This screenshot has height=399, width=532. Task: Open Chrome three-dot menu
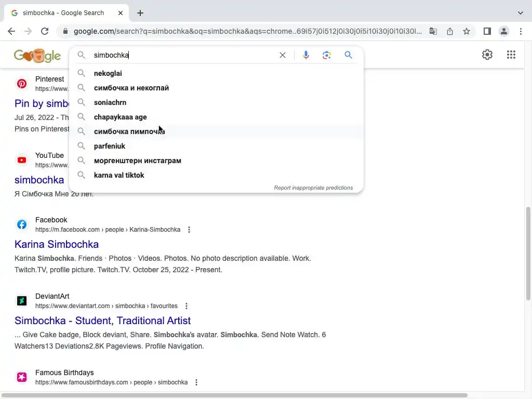pyautogui.click(x=521, y=31)
